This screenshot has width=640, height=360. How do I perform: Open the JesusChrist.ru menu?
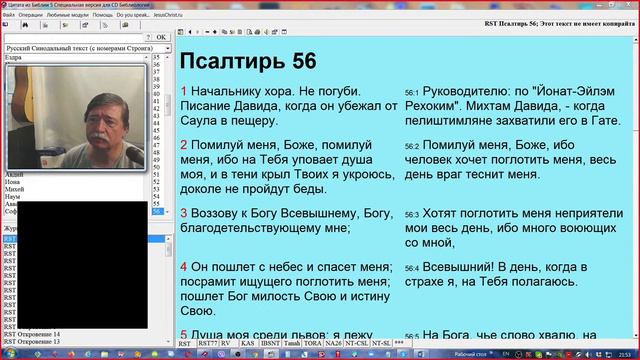point(168,15)
